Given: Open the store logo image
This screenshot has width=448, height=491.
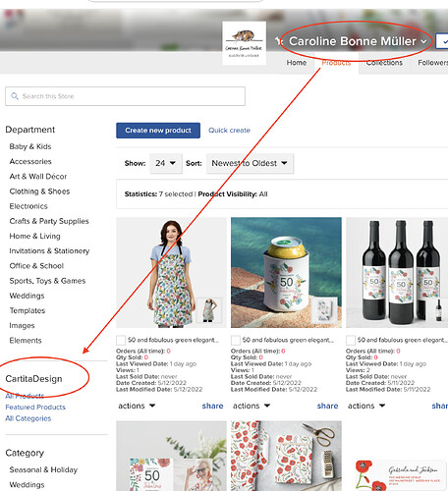Looking at the screenshot, I should [x=244, y=43].
